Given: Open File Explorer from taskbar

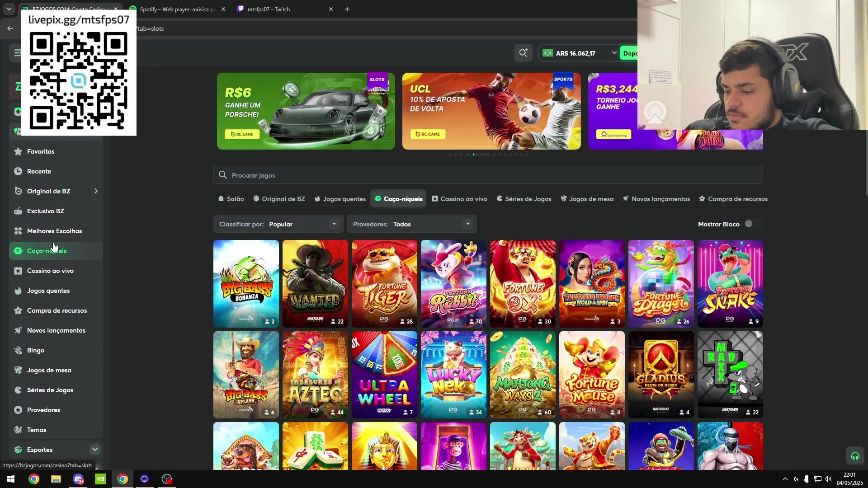Looking at the screenshot, I should click(56, 479).
